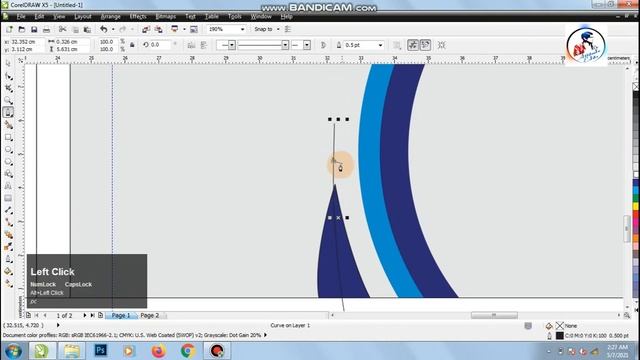
Task: Select the Basic Shapes tool
Action: point(8,174)
